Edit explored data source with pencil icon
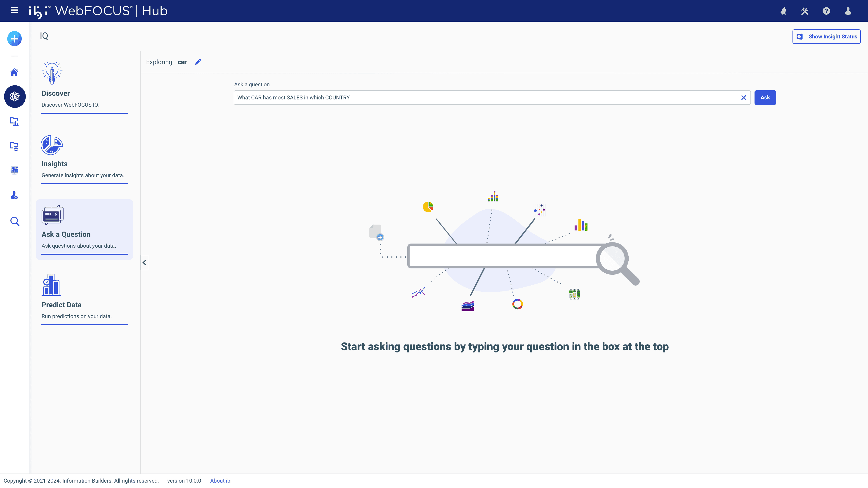 [198, 62]
